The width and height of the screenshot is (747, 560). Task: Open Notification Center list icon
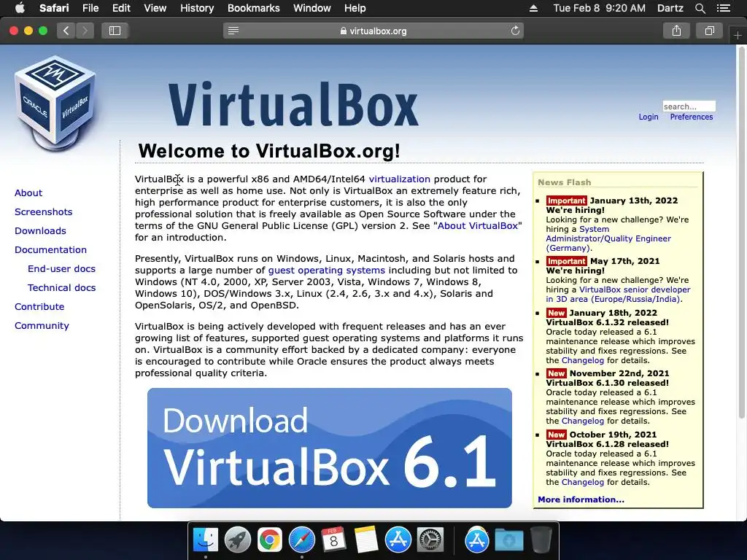click(x=724, y=8)
